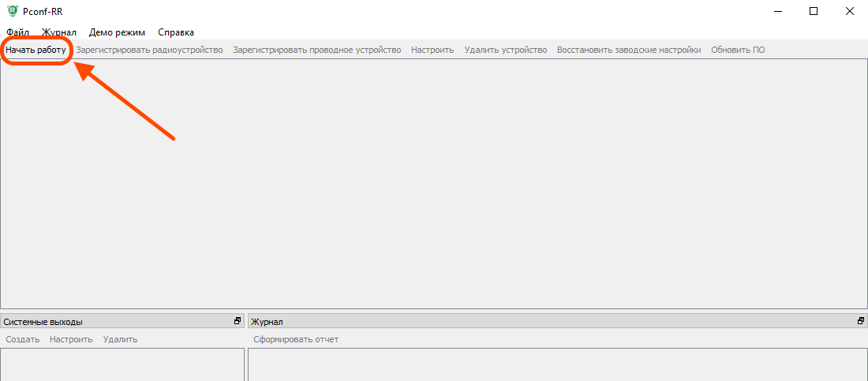Open the Журнал menu in menu bar

tap(59, 32)
